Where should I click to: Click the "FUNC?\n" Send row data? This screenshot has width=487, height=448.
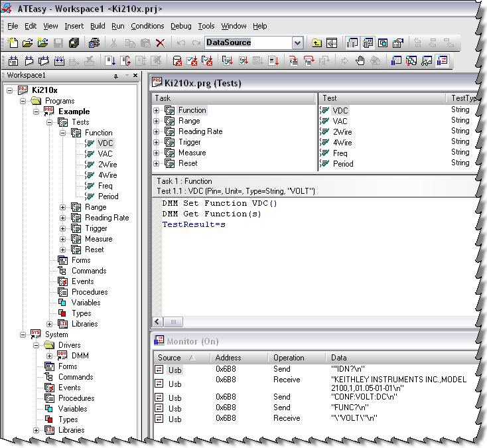(350, 408)
